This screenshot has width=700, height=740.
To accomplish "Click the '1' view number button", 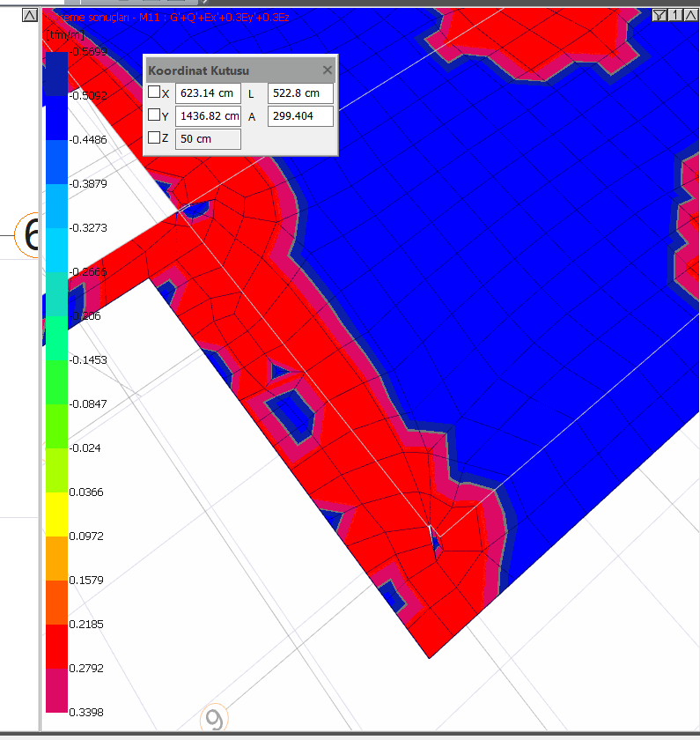I will click(x=675, y=15).
